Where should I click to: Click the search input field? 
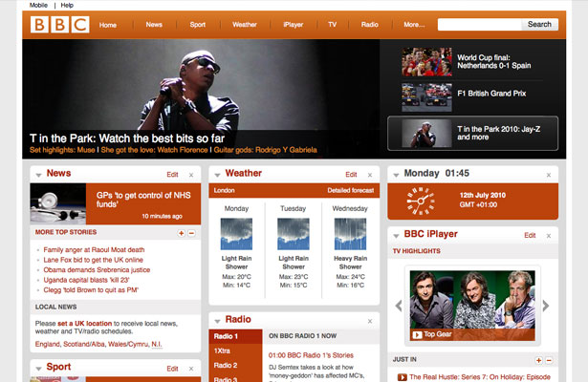click(x=479, y=24)
